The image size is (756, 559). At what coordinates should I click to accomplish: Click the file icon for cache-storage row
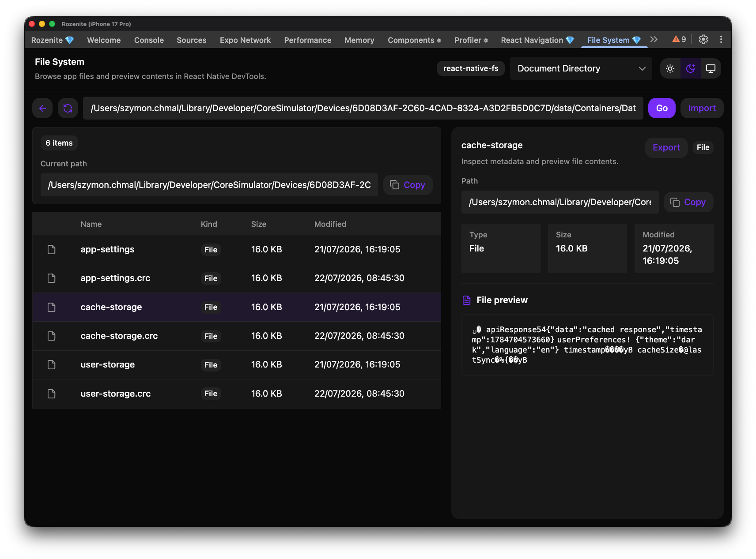click(52, 307)
